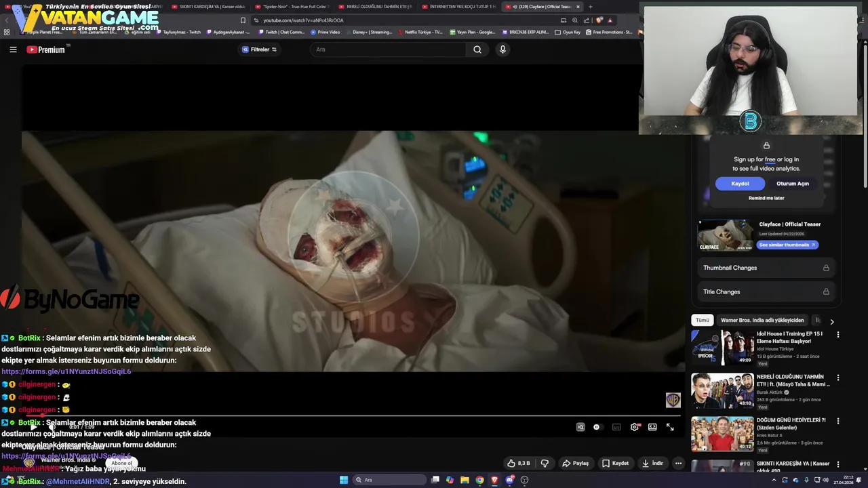Switch to İNTERNETTEN YKS KOÇU browser tab

458,7
